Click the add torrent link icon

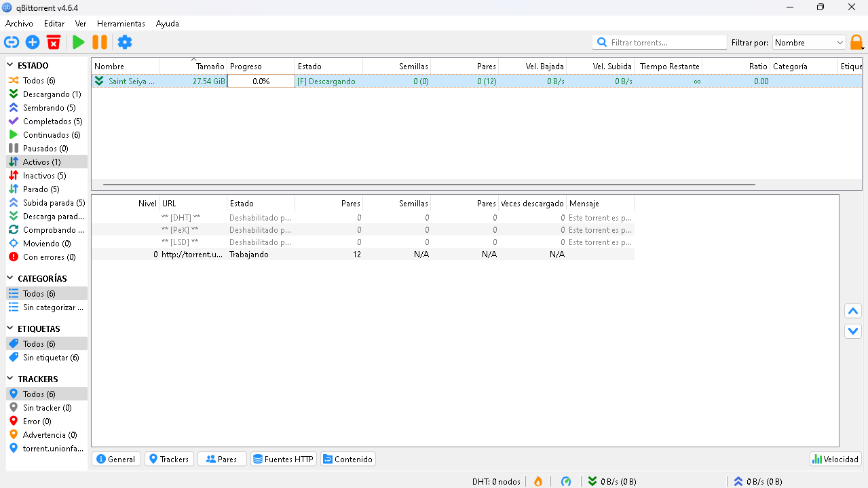pyautogui.click(x=12, y=42)
